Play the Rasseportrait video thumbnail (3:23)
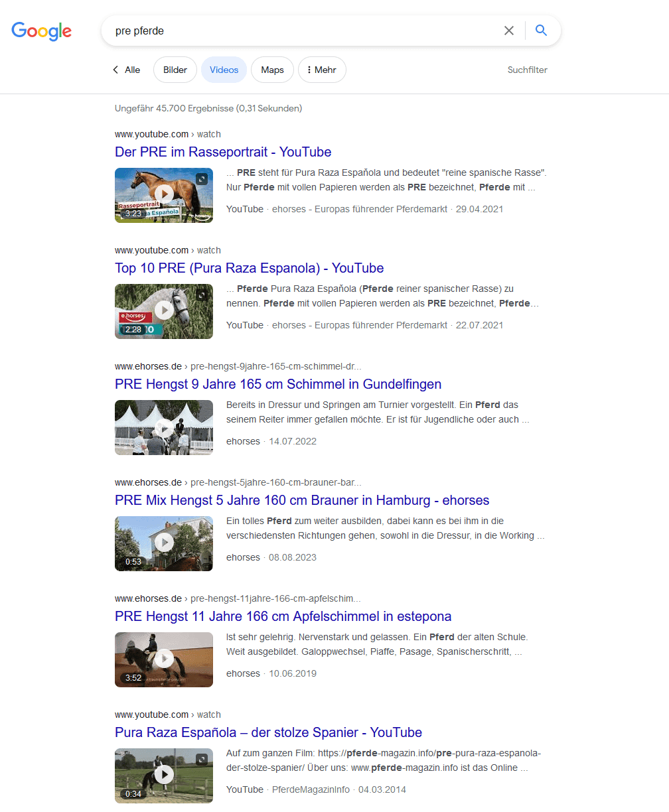The width and height of the screenshot is (669, 812). (x=164, y=195)
